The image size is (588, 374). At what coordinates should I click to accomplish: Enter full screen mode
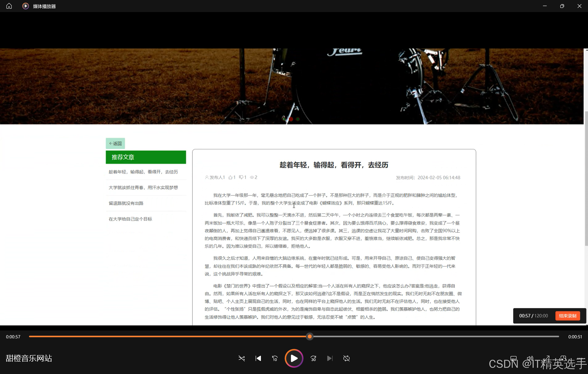coord(547,358)
